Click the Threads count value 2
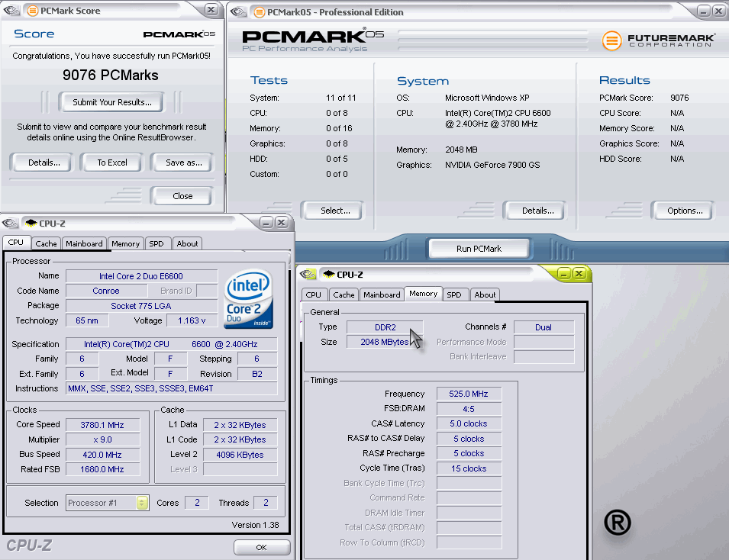 tap(266, 502)
